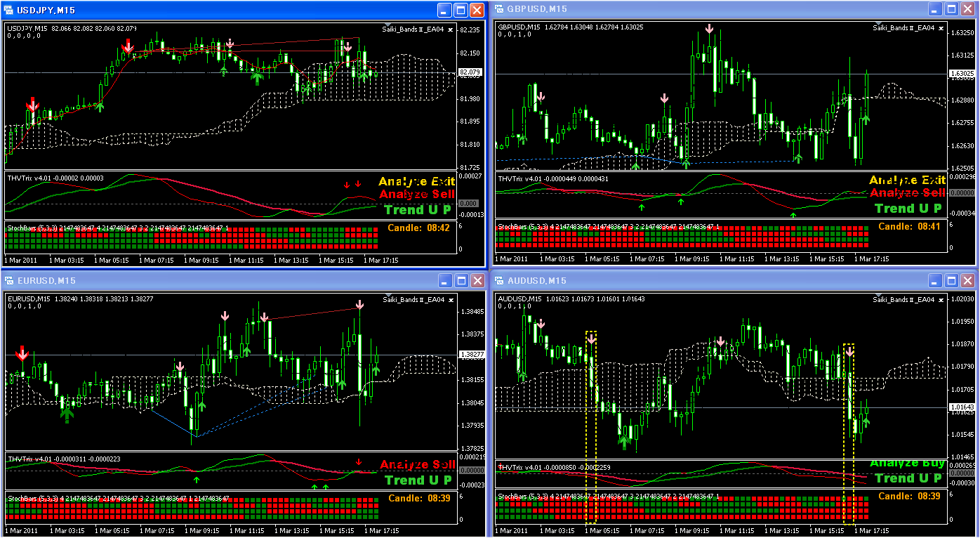Open the EURUSD,M15 window's title bar icon
The height and width of the screenshot is (538, 980).
pos(9,281)
